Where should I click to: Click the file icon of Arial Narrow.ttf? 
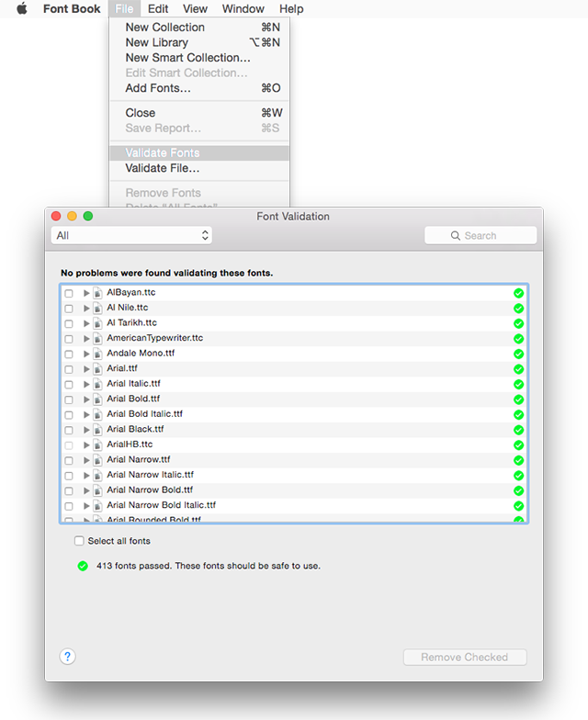pyautogui.click(x=97, y=460)
